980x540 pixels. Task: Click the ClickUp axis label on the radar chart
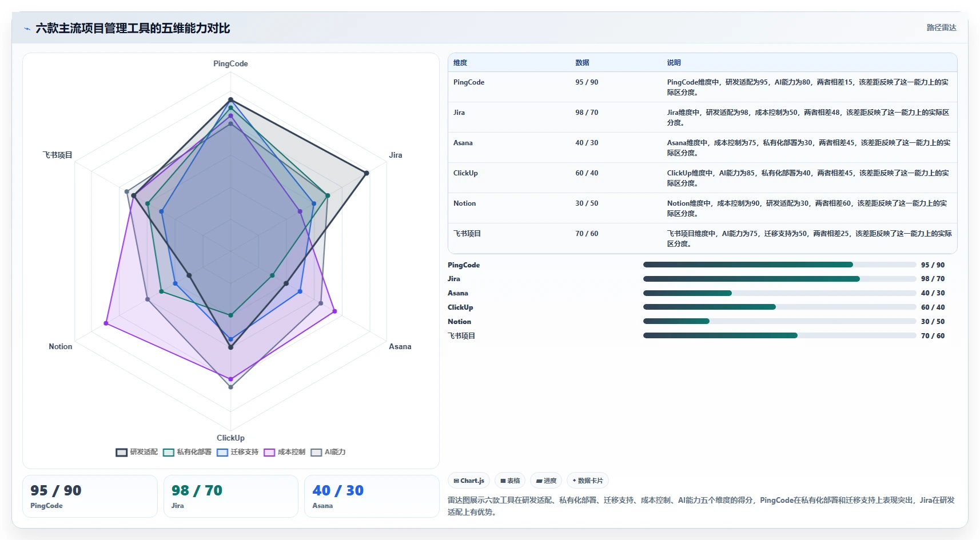[230, 438]
